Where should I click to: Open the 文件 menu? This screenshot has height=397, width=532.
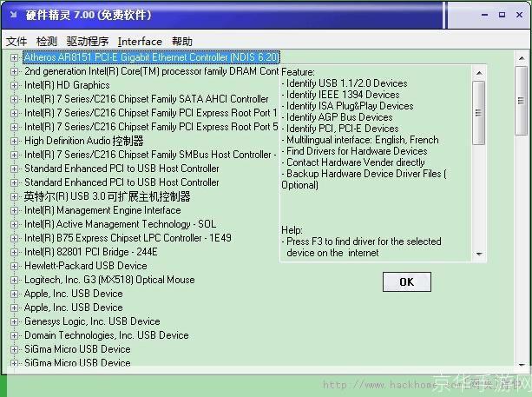[16, 42]
